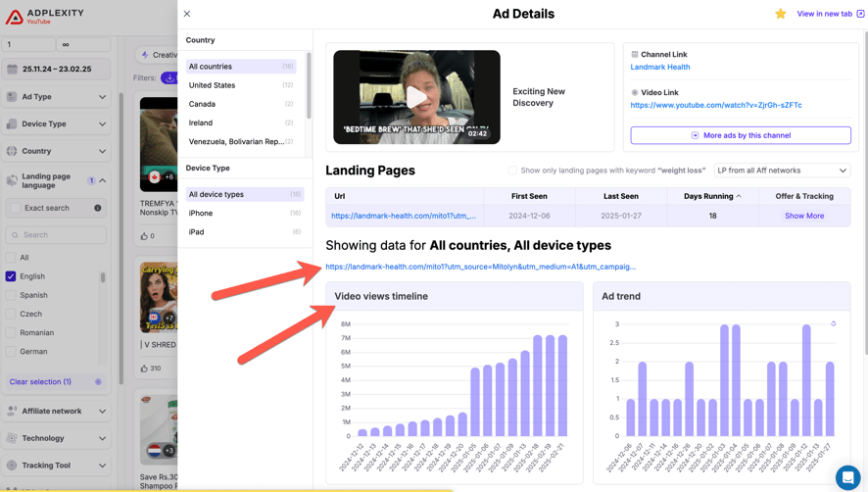
Task: Select Venezuela country filter
Action: [241, 142]
